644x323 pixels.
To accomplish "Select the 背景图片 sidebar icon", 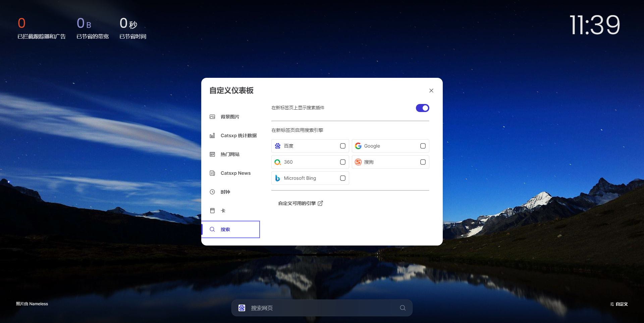I will pyautogui.click(x=212, y=117).
